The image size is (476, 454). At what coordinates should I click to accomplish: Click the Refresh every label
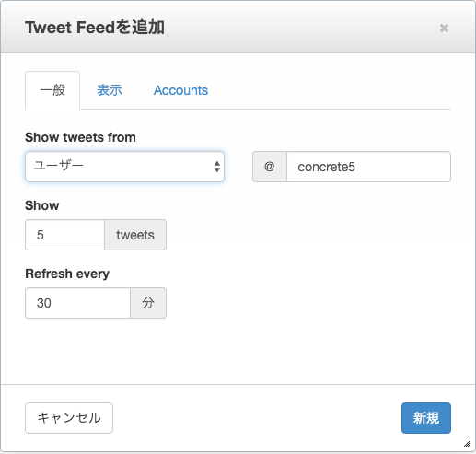(x=67, y=274)
